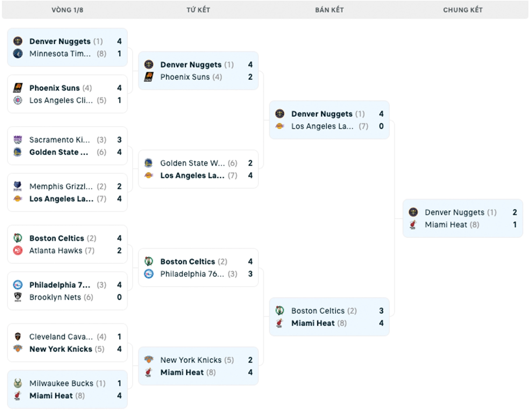Image resolution: width=532 pixels, height=412 pixels.
Task: Open Boston Celtics name in Bán kết
Action: [x=318, y=311]
